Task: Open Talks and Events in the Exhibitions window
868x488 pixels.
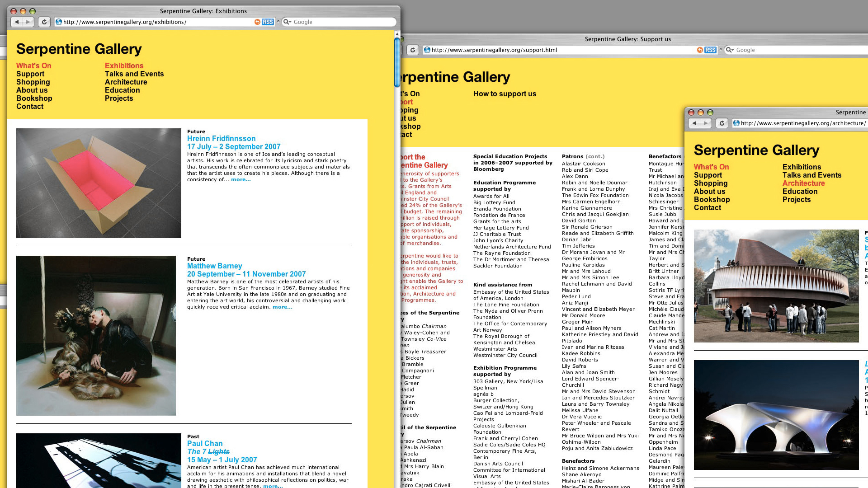Action: tap(134, 74)
